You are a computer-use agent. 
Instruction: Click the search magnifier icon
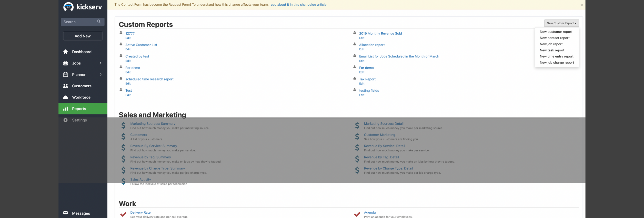[99, 22]
